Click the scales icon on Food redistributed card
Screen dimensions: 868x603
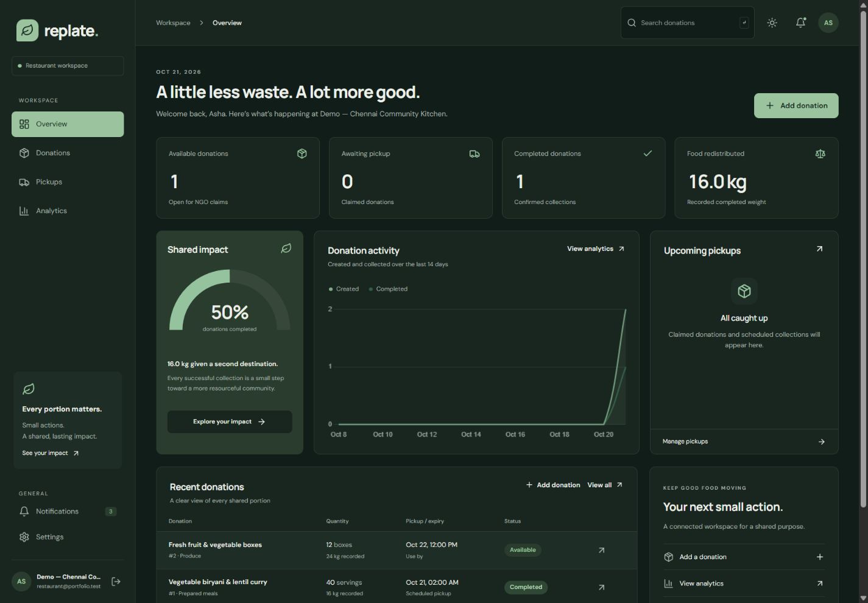(x=820, y=153)
